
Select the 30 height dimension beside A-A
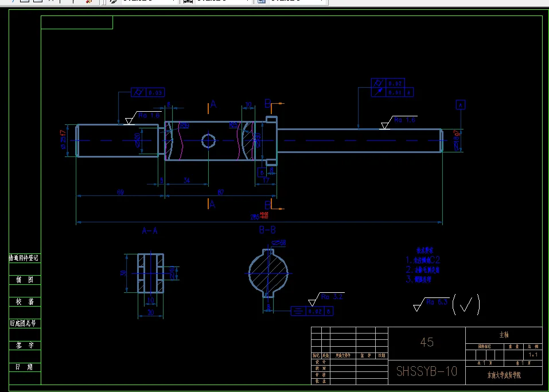(123, 273)
